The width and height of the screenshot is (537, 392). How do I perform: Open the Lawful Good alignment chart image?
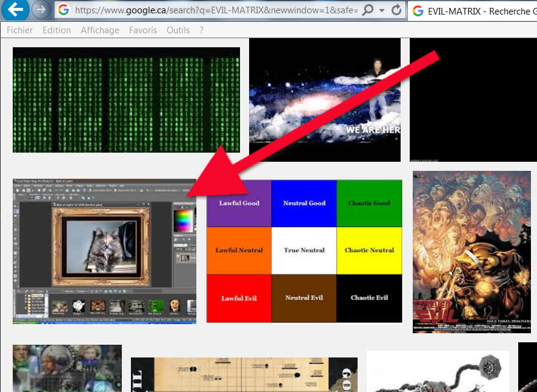pos(304,251)
